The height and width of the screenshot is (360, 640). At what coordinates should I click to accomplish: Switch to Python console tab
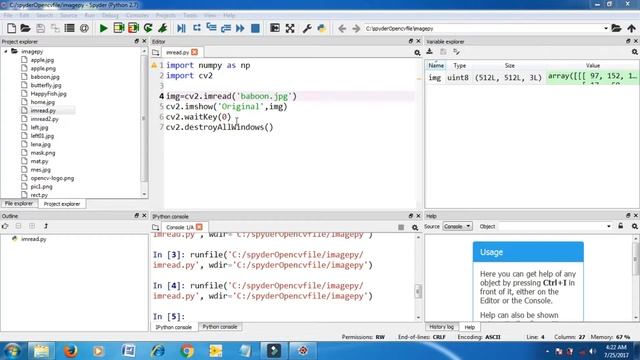(x=220, y=327)
